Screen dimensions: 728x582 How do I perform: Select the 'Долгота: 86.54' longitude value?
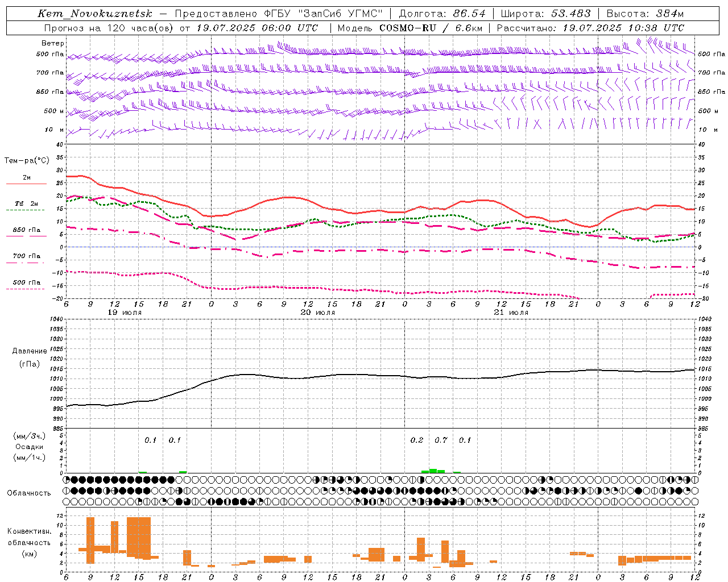pos(442,14)
